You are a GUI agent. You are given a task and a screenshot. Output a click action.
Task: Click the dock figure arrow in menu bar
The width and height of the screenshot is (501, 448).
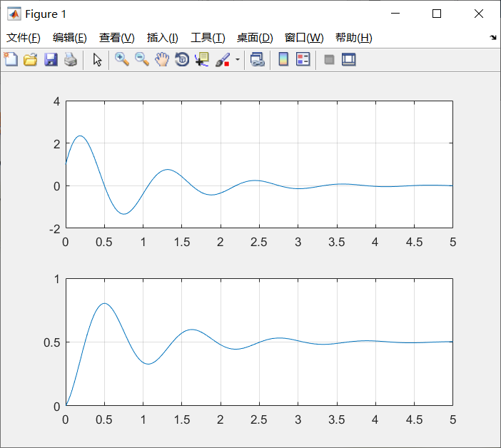pos(493,38)
